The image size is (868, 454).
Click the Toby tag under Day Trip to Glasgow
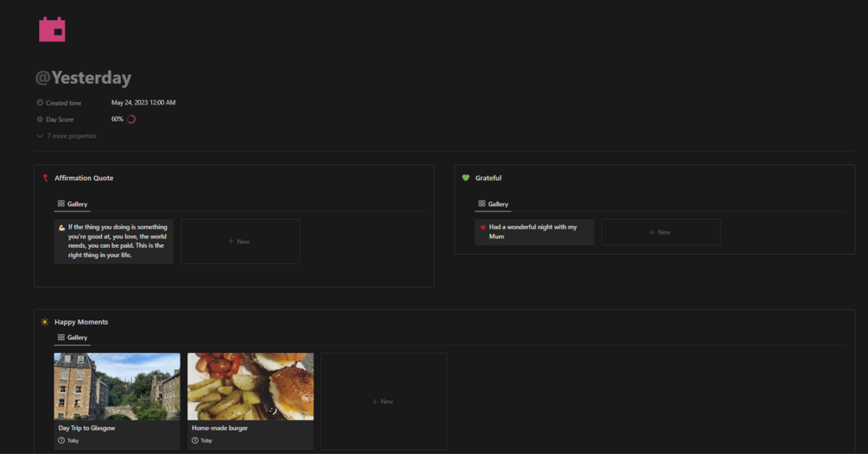(73, 441)
